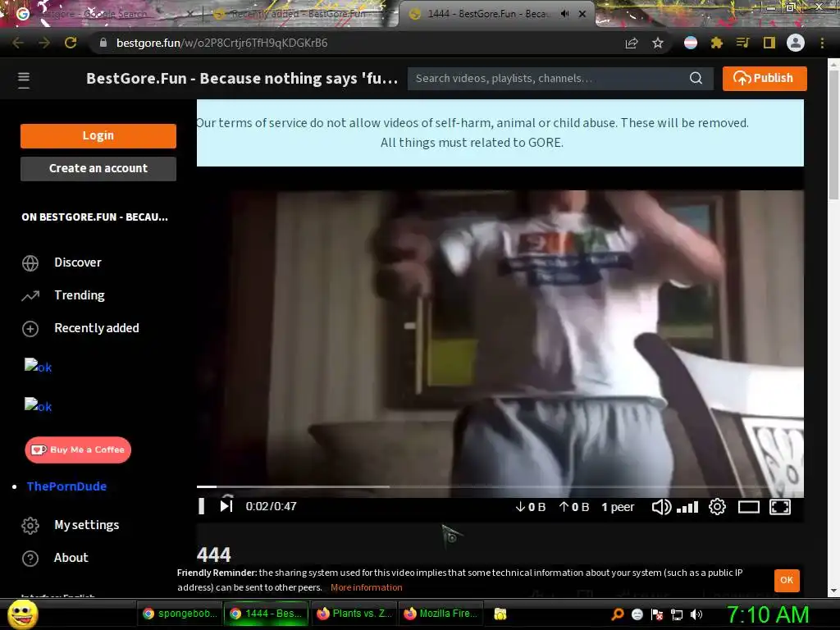Image resolution: width=840 pixels, height=630 pixels.
Task: Open My settings in sidebar
Action: 86,525
